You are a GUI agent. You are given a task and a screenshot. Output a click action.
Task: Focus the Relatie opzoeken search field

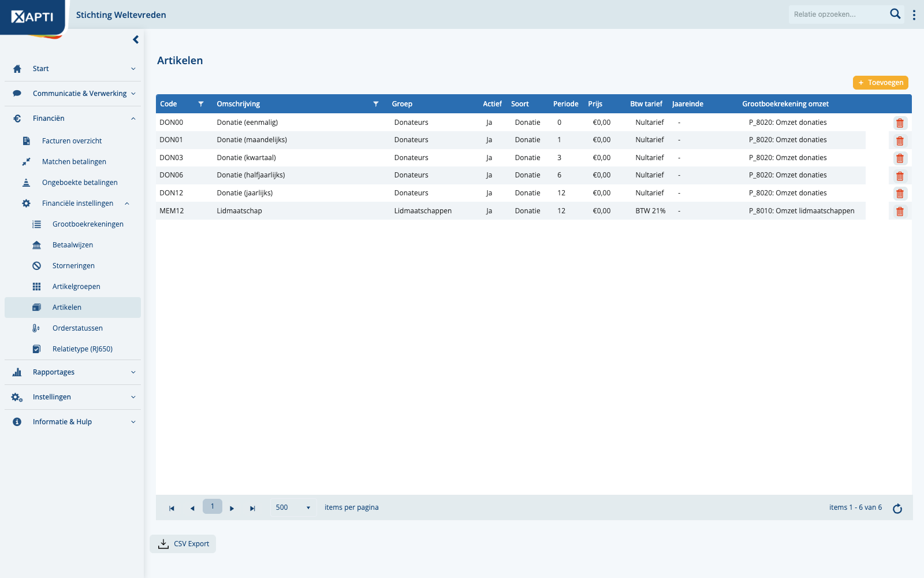tap(839, 14)
